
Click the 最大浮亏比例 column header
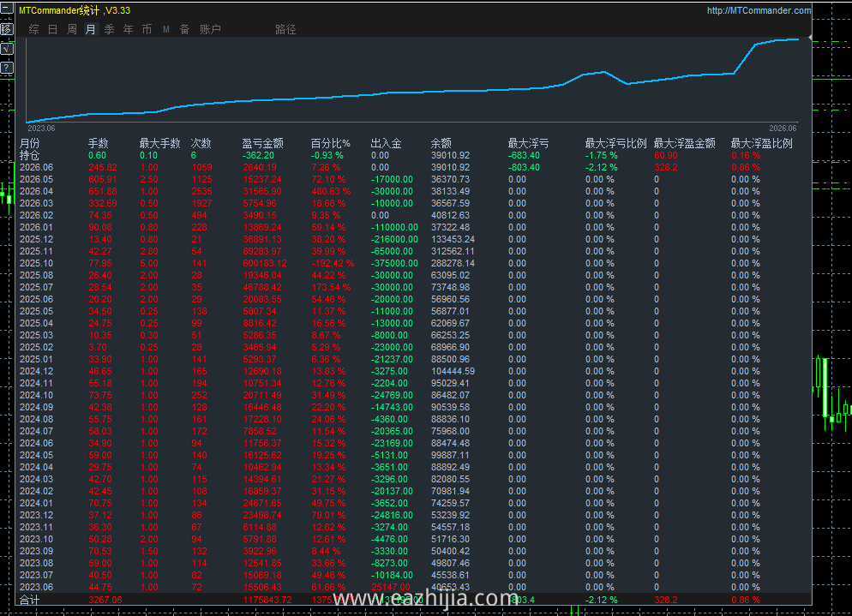tap(615, 143)
